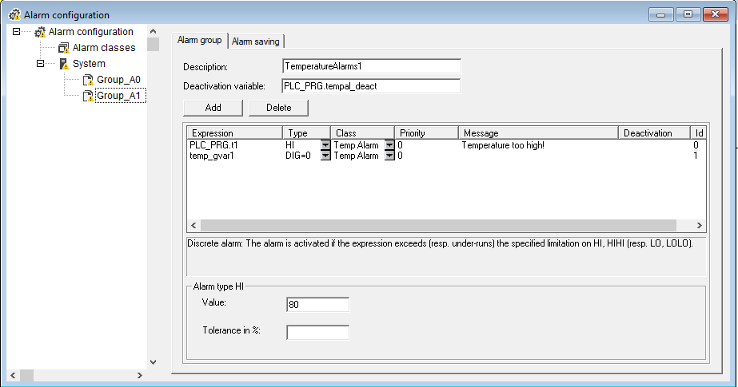Click the Id column header
738x387 pixels.
coord(698,133)
